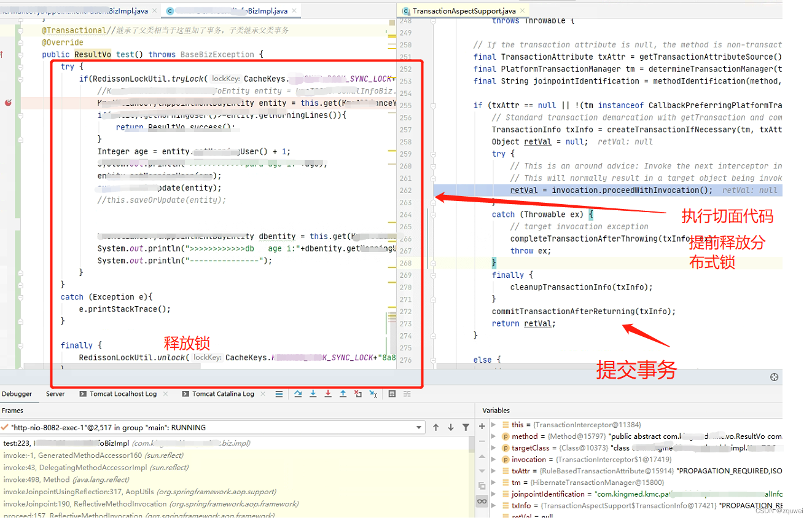Screen dimensions: 812x520
Task: Click the frames filter funnel icon
Action: 466,427
